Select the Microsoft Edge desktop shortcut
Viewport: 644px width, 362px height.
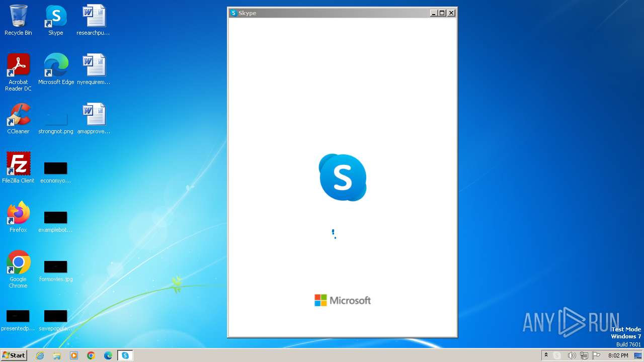coord(56,69)
